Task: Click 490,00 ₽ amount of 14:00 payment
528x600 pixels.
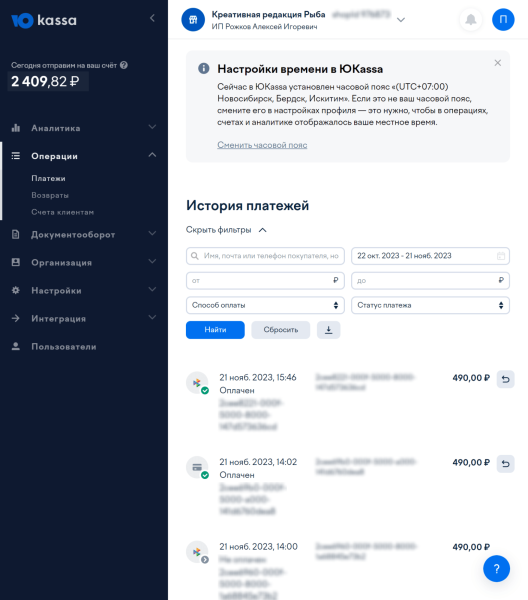Action: tap(471, 547)
